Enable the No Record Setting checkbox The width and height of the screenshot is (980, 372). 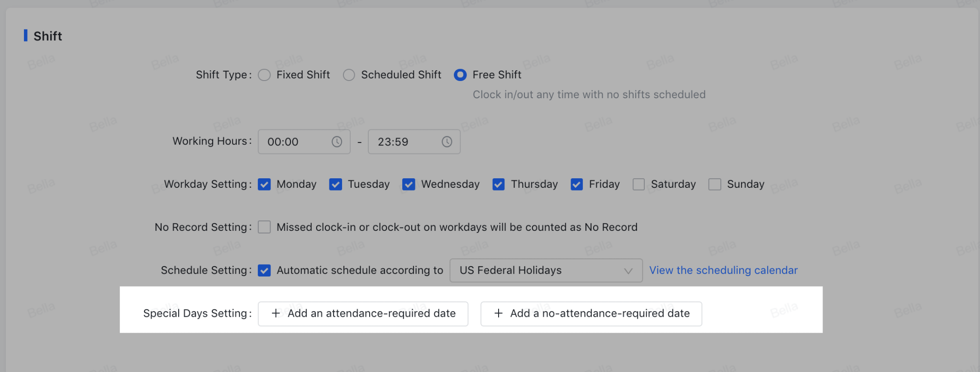[264, 227]
